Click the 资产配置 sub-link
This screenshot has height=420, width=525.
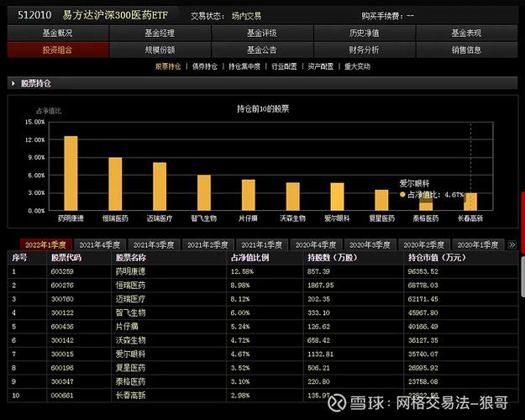coord(321,66)
